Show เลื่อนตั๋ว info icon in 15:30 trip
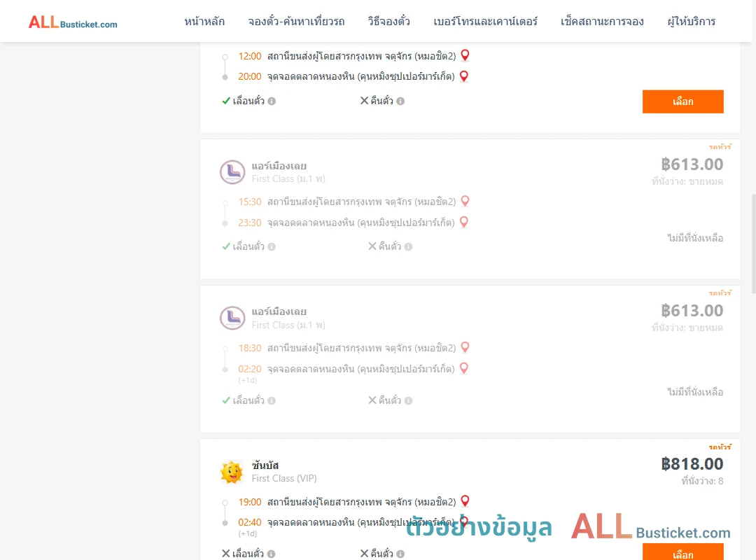 tap(272, 247)
